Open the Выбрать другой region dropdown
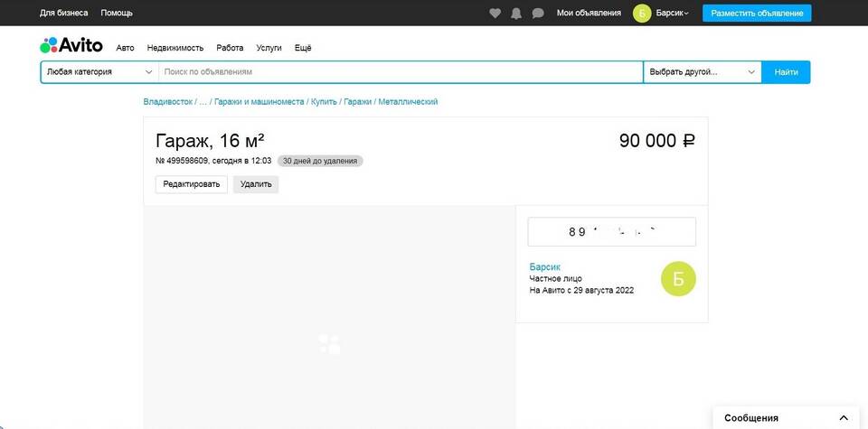868x429 pixels. (702, 72)
